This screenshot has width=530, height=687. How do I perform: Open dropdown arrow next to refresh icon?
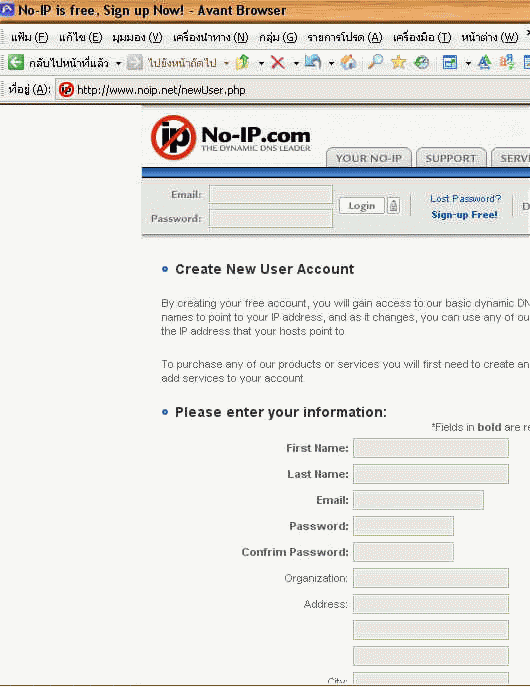[331, 64]
